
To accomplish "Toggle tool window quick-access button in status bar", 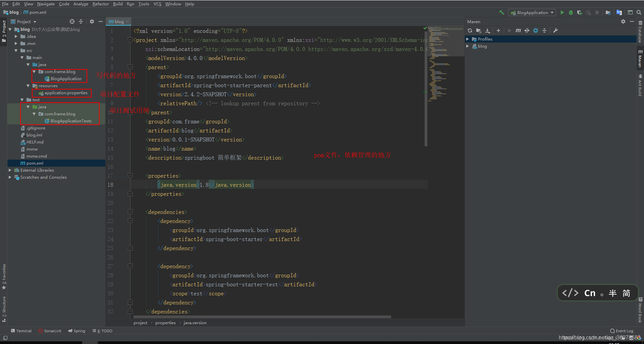I will point(5,338).
